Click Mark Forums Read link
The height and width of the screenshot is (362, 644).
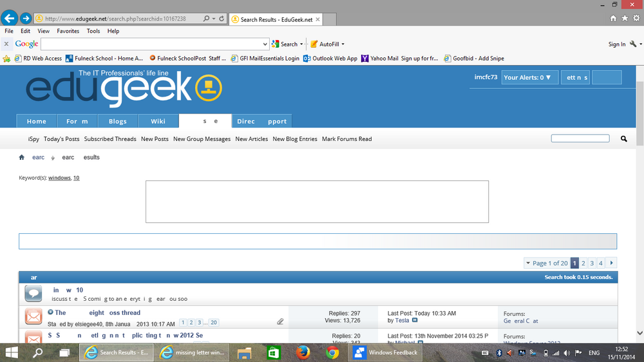pos(346,139)
